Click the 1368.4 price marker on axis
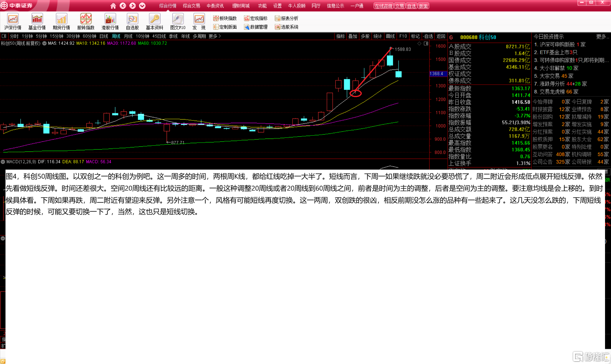The width and height of the screenshot is (611, 364). click(436, 73)
